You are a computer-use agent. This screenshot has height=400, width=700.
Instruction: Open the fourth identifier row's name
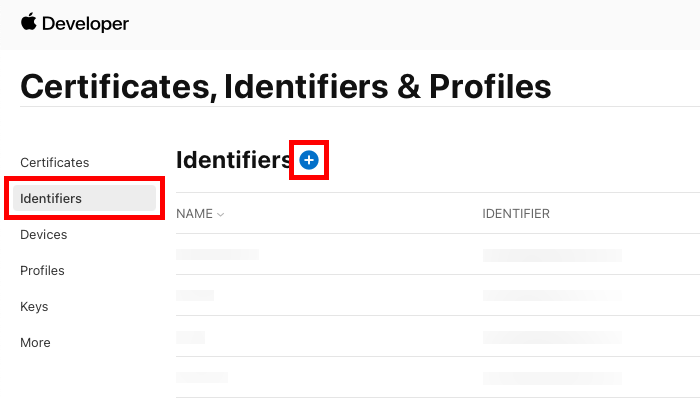(202, 377)
